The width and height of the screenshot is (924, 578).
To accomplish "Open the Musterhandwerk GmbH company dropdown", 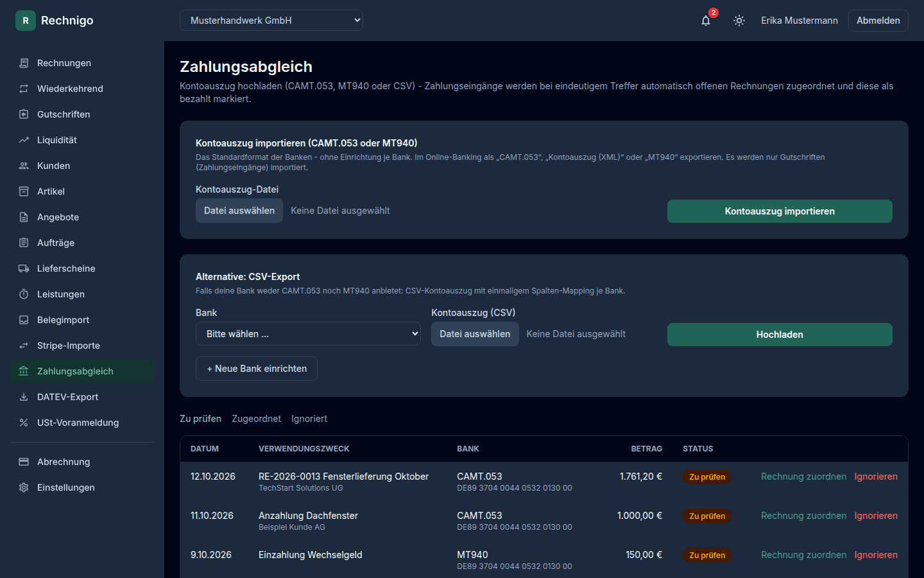I will click(x=271, y=21).
